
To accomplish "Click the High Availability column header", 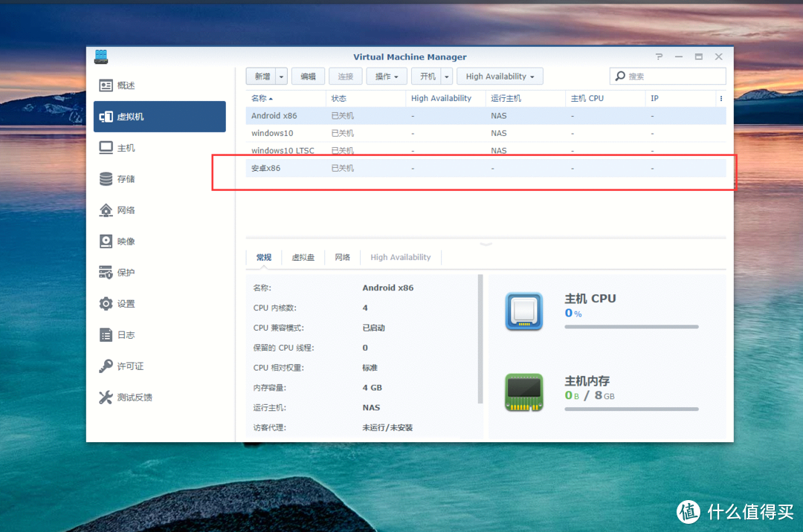I will [x=445, y=98].
